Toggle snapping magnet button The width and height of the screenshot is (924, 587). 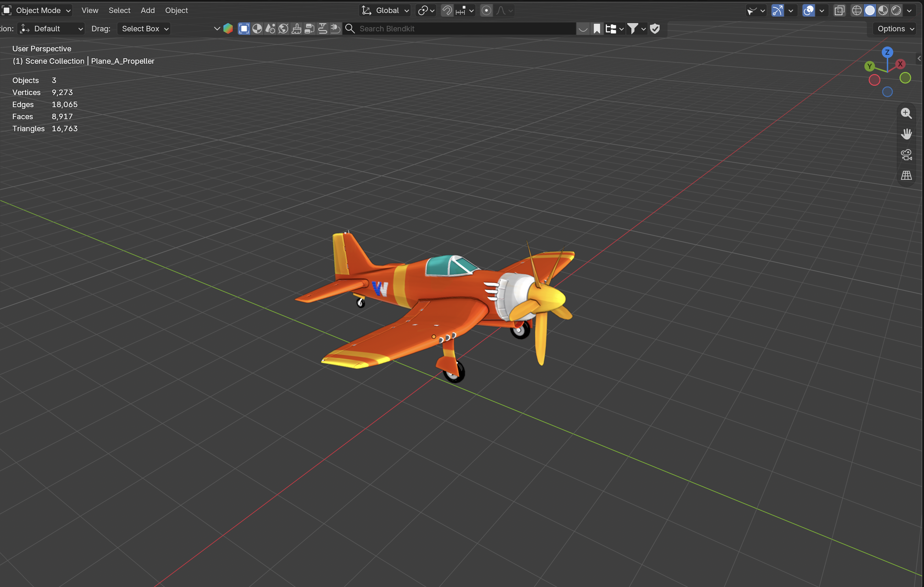(x=447, y=10)
